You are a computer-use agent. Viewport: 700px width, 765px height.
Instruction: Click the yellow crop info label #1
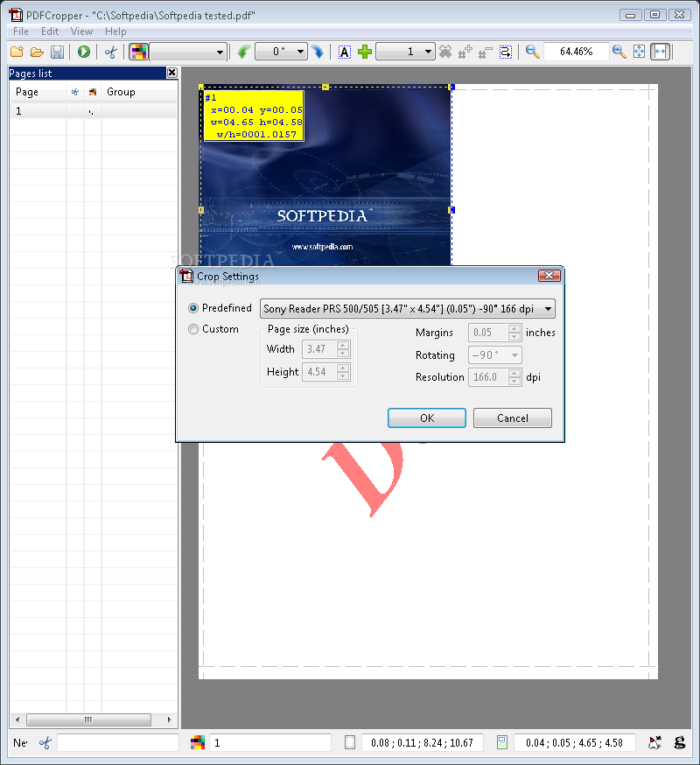point(254,116)
